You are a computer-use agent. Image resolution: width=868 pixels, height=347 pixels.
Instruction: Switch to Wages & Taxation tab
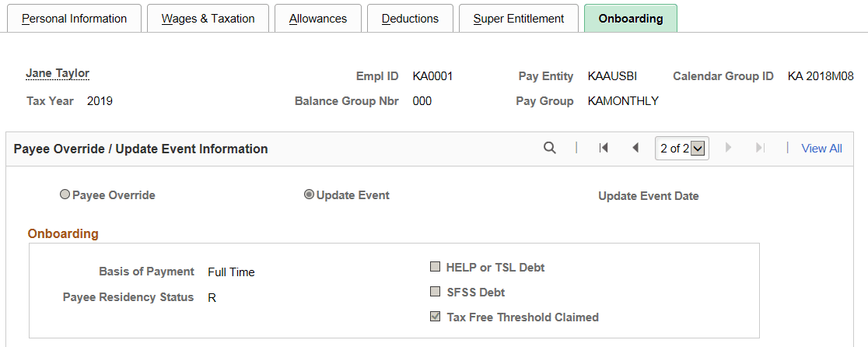208,18
